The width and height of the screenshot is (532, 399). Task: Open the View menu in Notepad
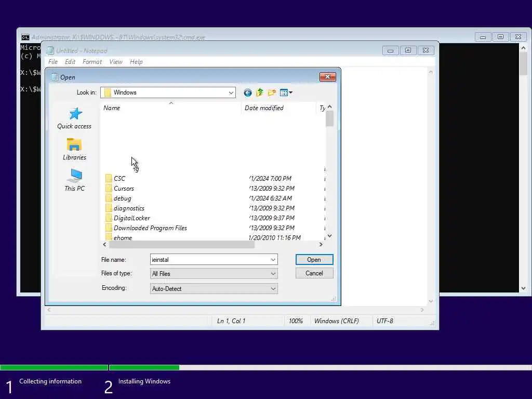click(116, 62)
